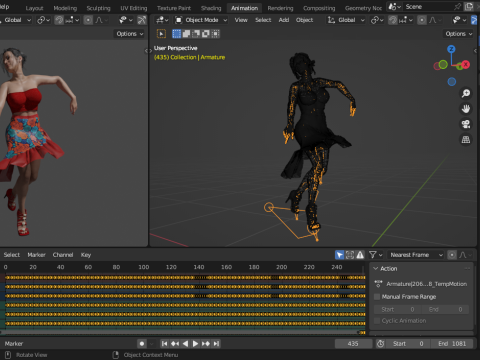
Task: Click the zoom view magnifier icon
Action: click(x=466, y=93)
